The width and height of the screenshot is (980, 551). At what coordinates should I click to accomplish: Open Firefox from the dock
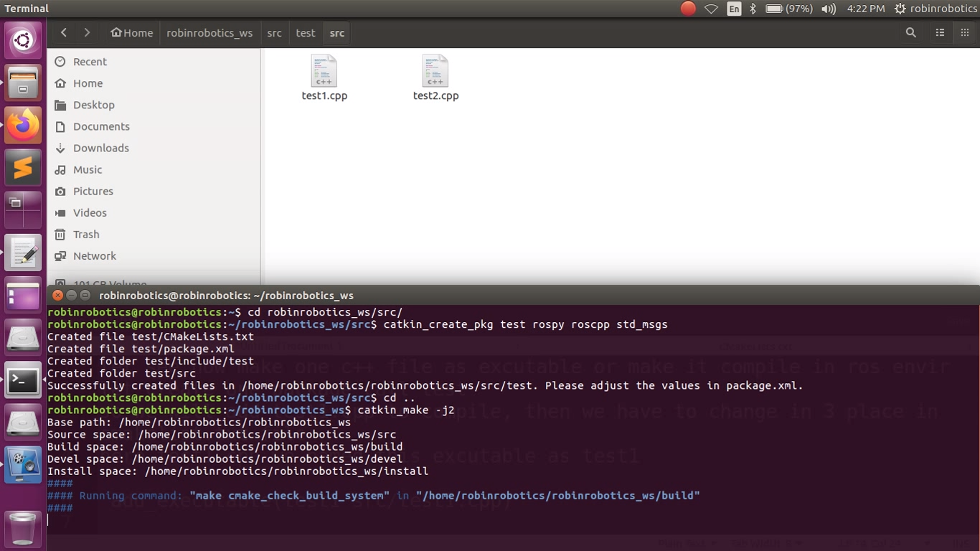pyautogui.click(x=24, y=126)
